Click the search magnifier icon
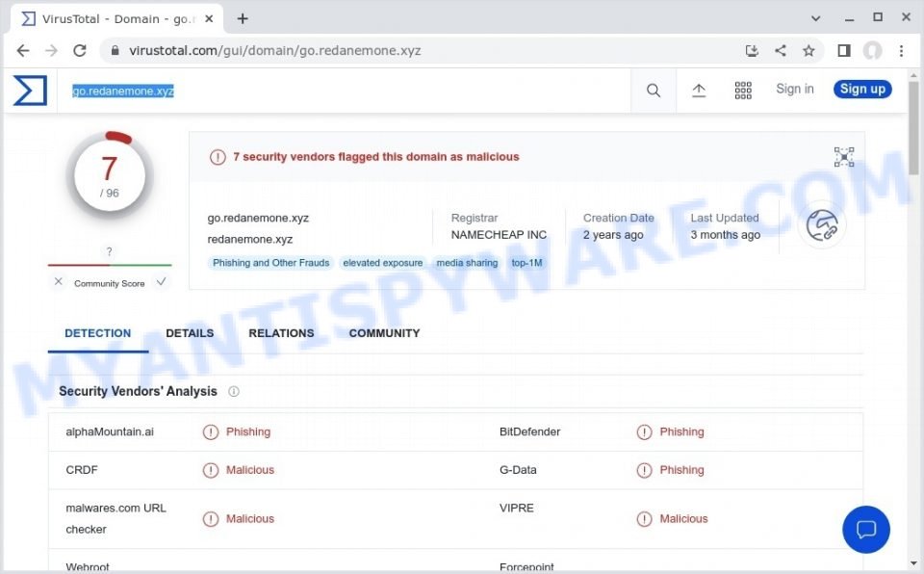 tap(653, 91)
